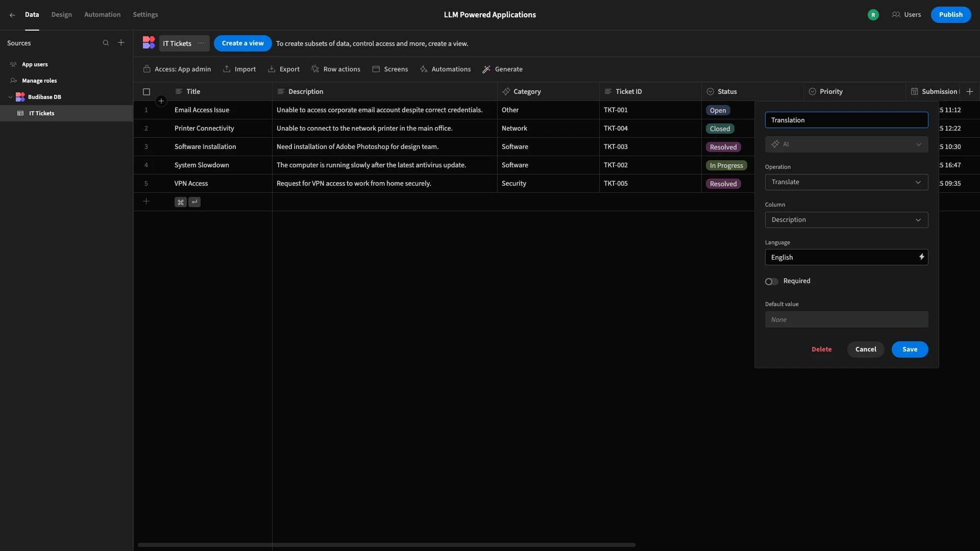Click the back arrow icon
The image size is (980, 551).
pyautogui.click(x=12, y=15)
